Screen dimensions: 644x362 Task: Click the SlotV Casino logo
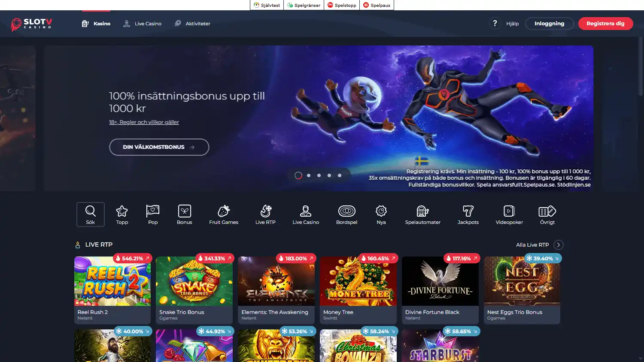click(31, 24)
